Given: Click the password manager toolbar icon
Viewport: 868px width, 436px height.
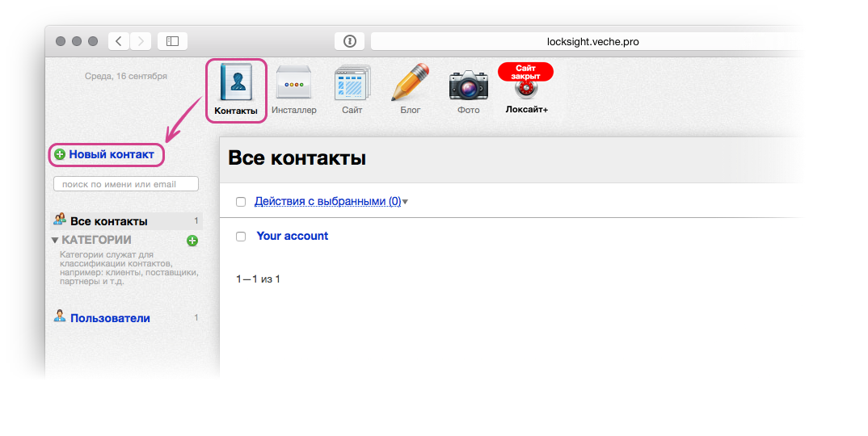Looking at the screenshot, I should coord(349,41).
